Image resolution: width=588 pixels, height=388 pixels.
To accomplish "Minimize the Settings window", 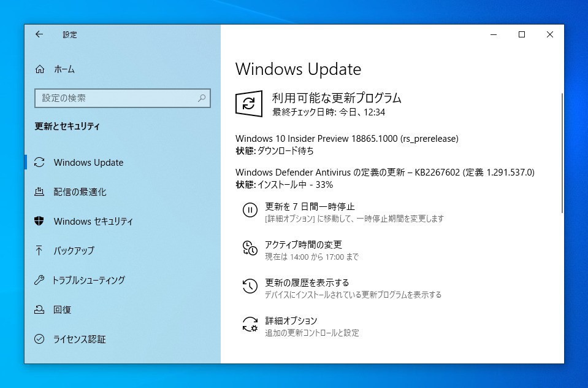I will (x=494, y=34).
